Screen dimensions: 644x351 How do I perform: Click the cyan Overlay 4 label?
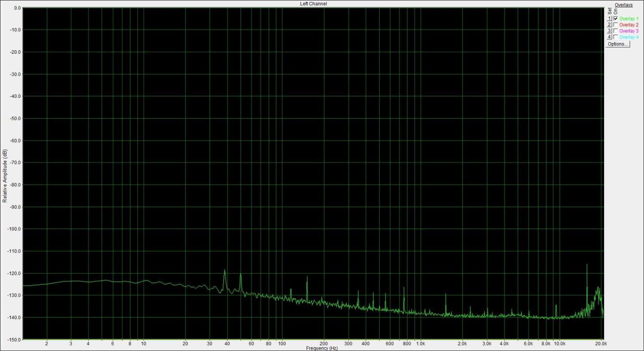(629, 37)
